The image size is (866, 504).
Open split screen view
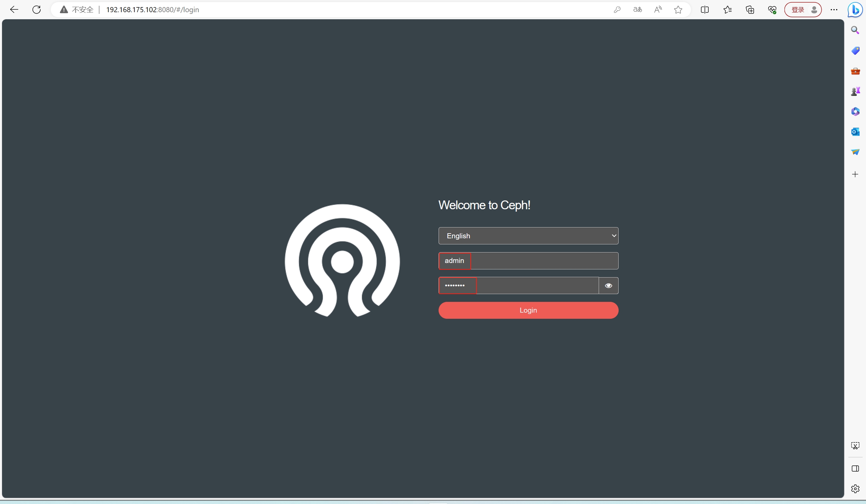point(705,9)
